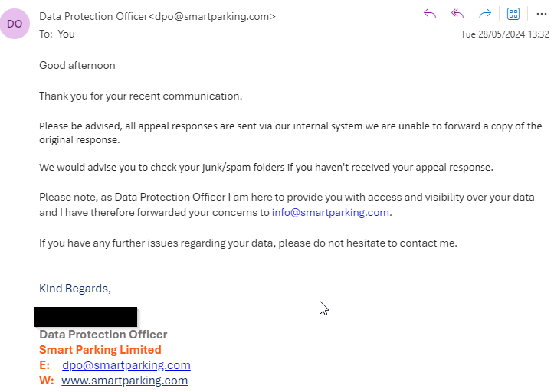Click the received date Tue 28/05/2024 13:32
The height and width of the screenshot is (392, 554).
point(504,34)
